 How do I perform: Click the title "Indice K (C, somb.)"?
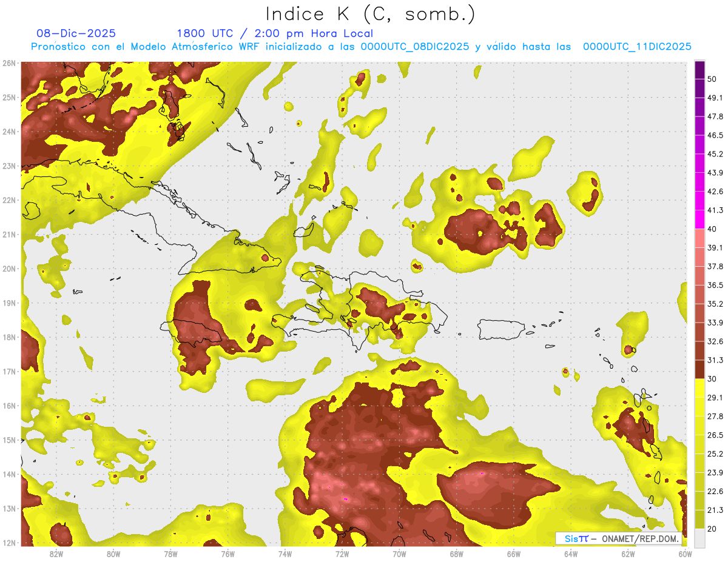click(370, 14)
